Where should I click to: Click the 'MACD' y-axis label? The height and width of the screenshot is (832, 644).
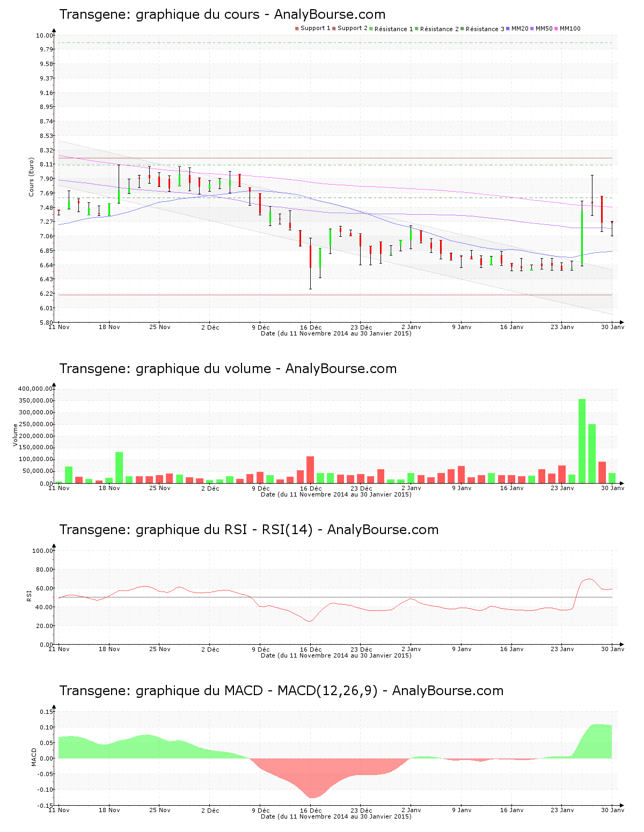tap(34, 757)
